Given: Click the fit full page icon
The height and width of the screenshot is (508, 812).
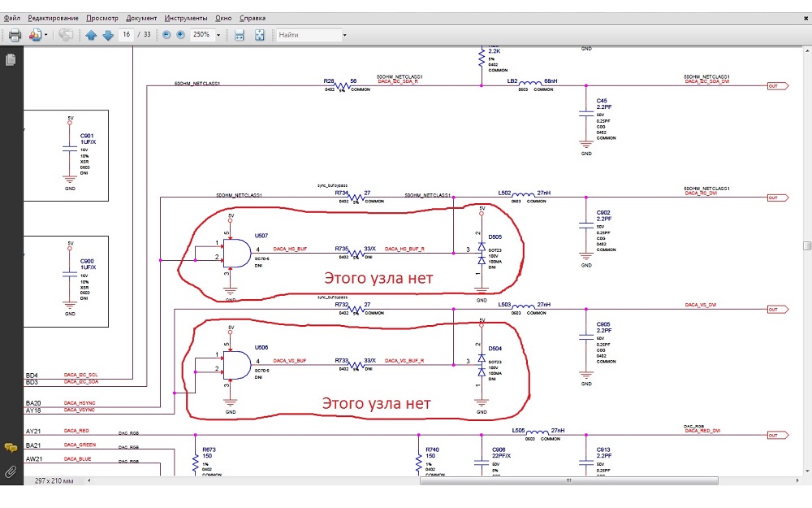Looking at the screenshot, I should click(x=260, y=35).
